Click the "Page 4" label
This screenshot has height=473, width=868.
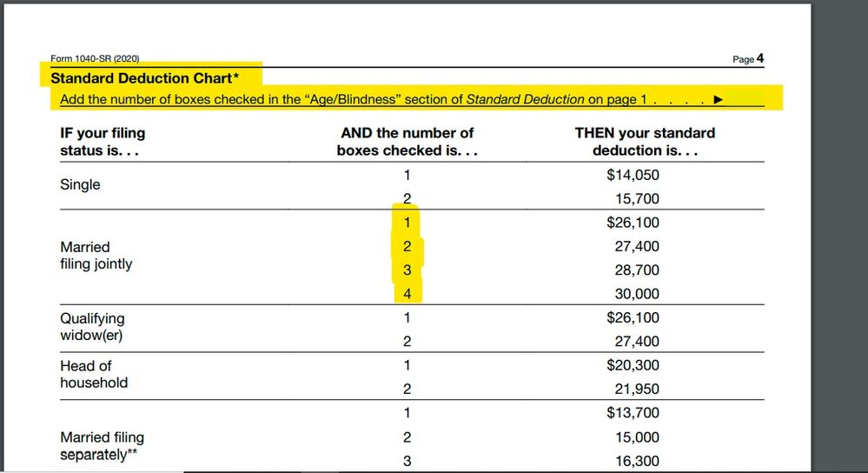tap(748, 59)
